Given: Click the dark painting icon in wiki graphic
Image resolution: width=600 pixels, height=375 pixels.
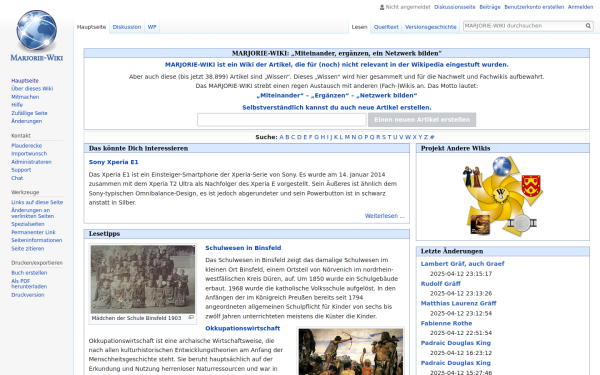Looking at the screenshot, I should 480,224.
